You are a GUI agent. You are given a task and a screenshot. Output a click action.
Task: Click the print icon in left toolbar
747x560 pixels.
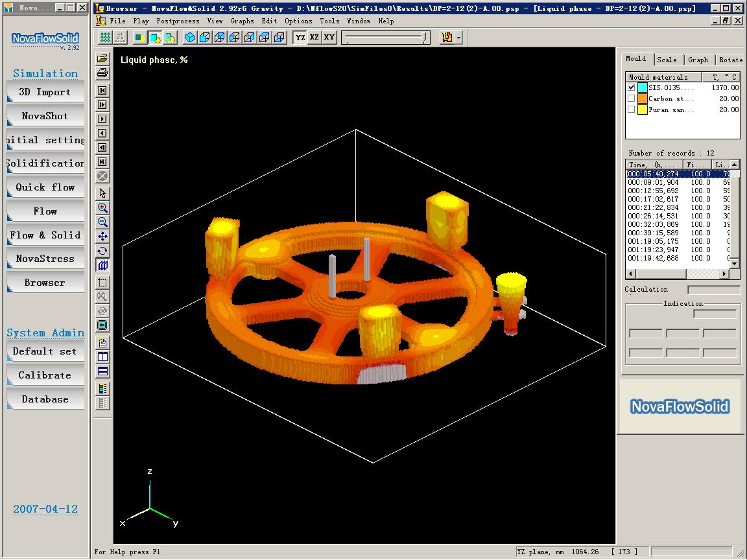point(102,73)
